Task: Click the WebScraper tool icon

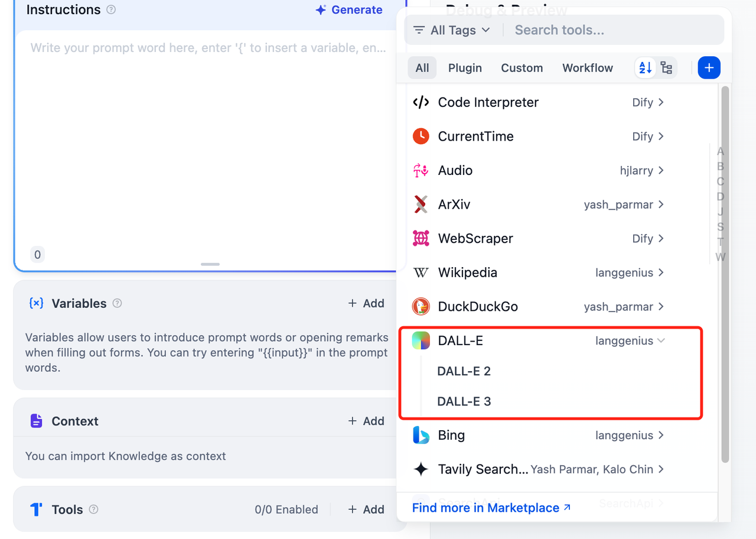Action: [x=421, y=239]
